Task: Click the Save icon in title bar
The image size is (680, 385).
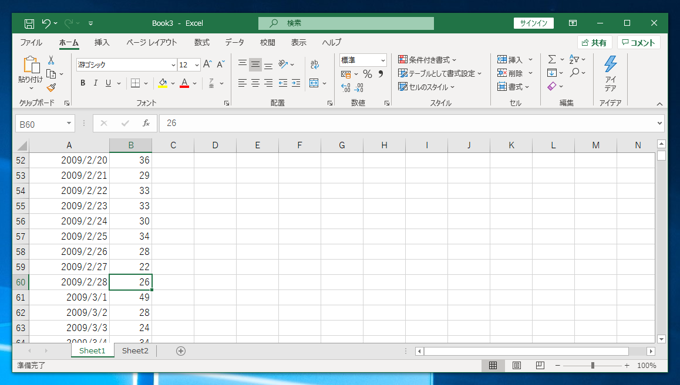Action: [29, 23]
